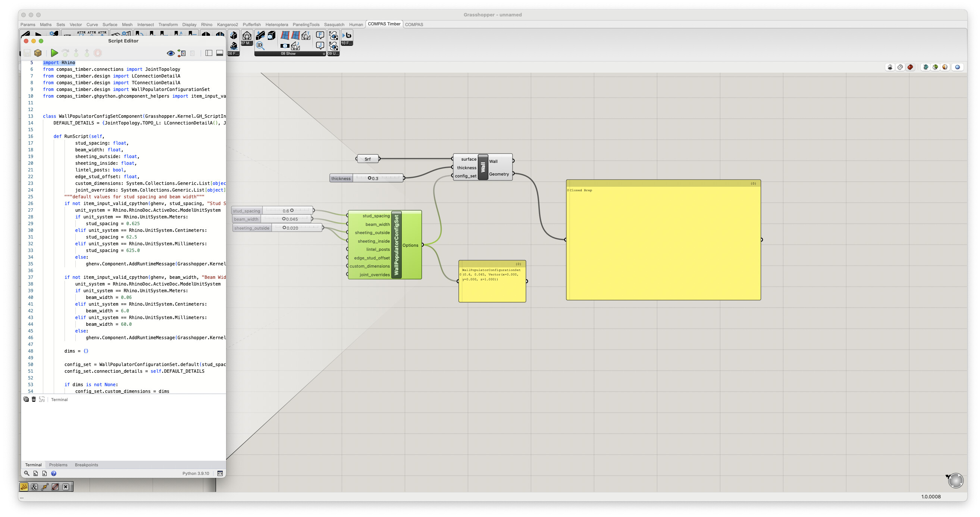Click the blue F speech bubble icon
980x517 pixels.
(320, 35)
